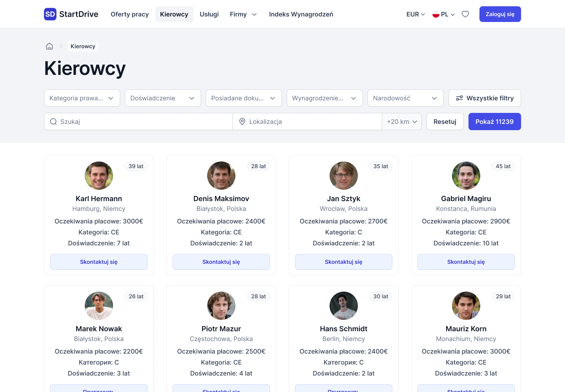Click the magnifying glass in the search bar
Screen dimensions: 565x392
click(x=53, y=122)
